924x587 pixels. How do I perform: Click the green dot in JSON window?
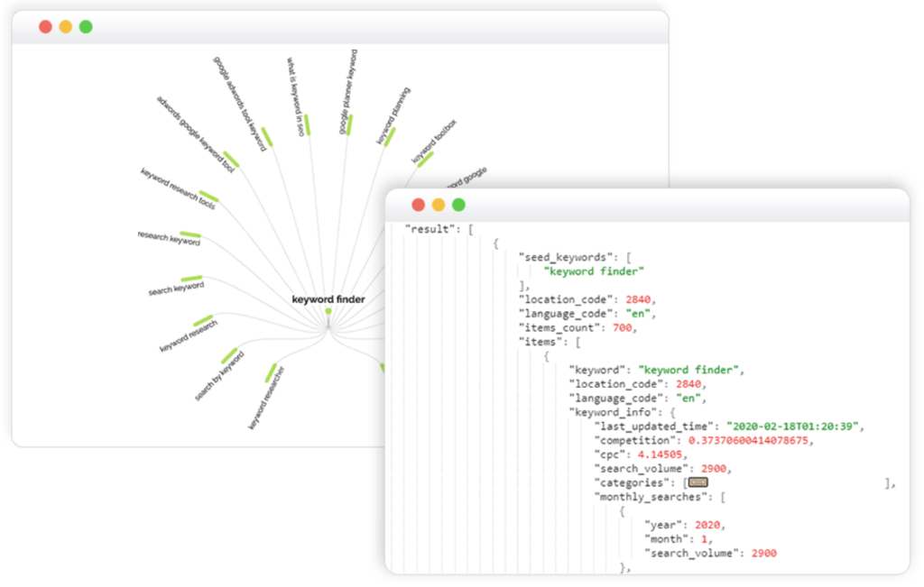click(x=458, y=205)
